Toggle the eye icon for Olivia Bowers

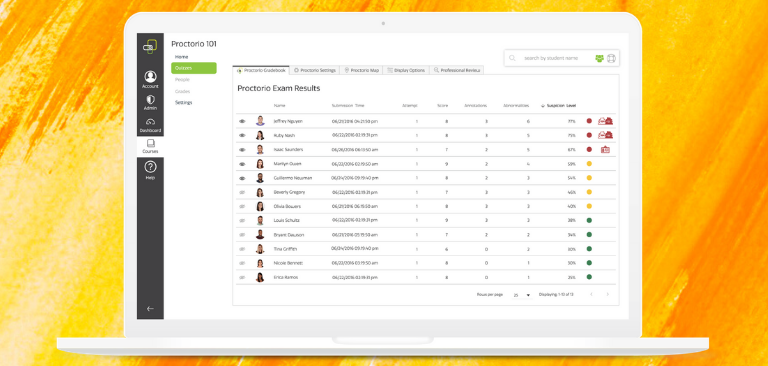click(x=242, y=207)
